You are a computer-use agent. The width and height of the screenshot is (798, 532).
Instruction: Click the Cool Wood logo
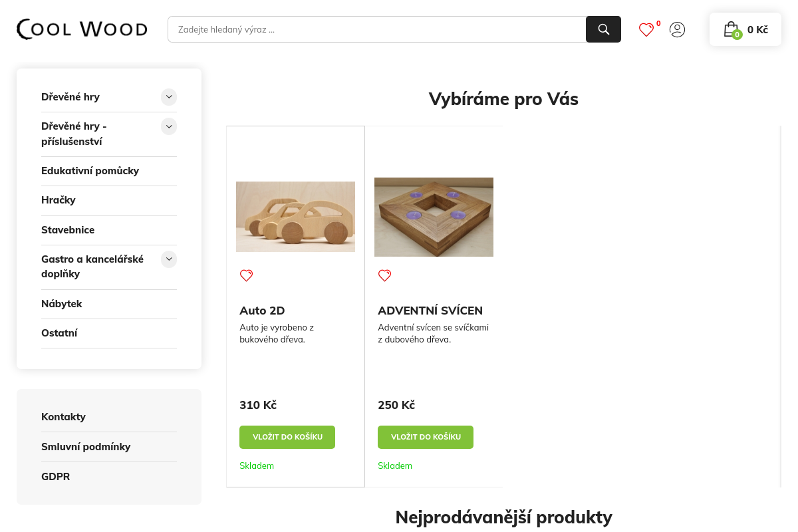pos(82,29)
